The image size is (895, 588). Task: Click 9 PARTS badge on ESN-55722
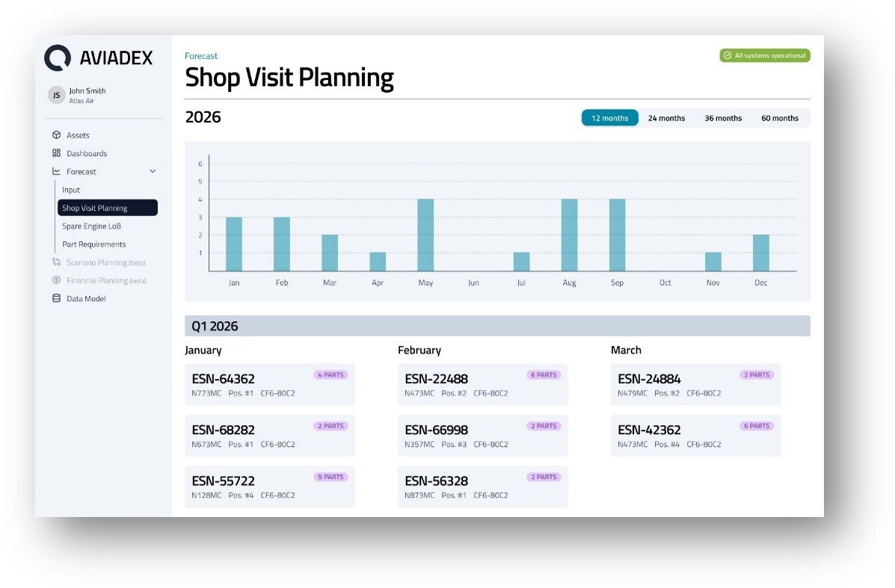(330, 477)
